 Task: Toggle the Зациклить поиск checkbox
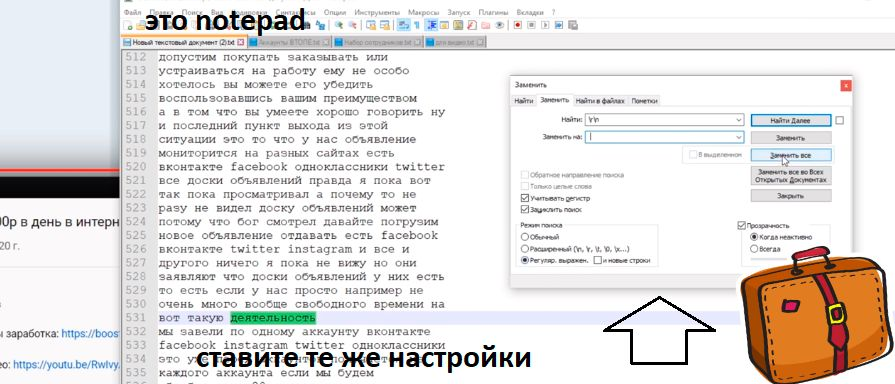(x=525, y=209)
